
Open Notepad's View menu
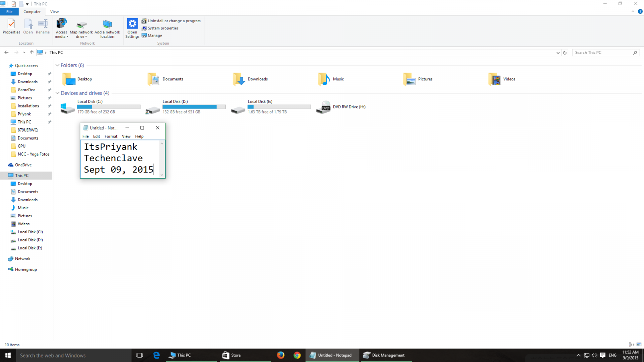click(x=126, y=136)
